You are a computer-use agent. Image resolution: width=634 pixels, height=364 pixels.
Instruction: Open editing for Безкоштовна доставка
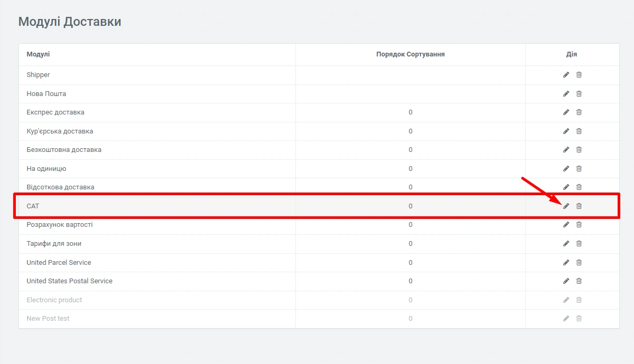pos(566,150)
